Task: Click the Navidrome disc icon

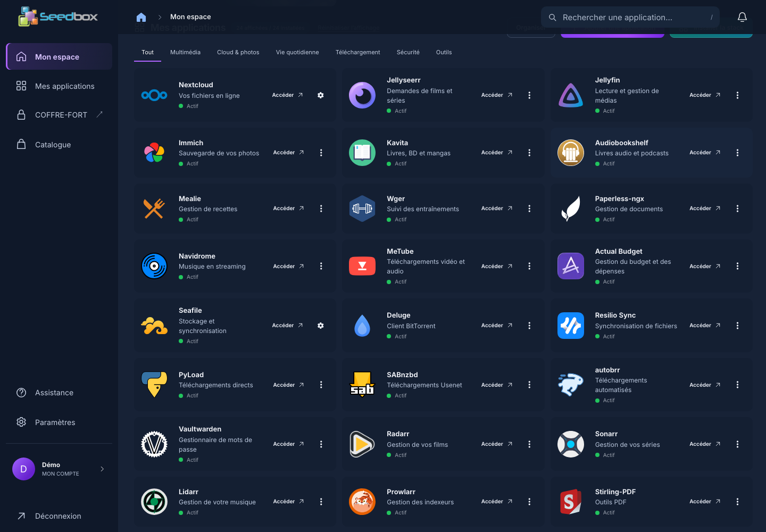Action: (154, 266)
